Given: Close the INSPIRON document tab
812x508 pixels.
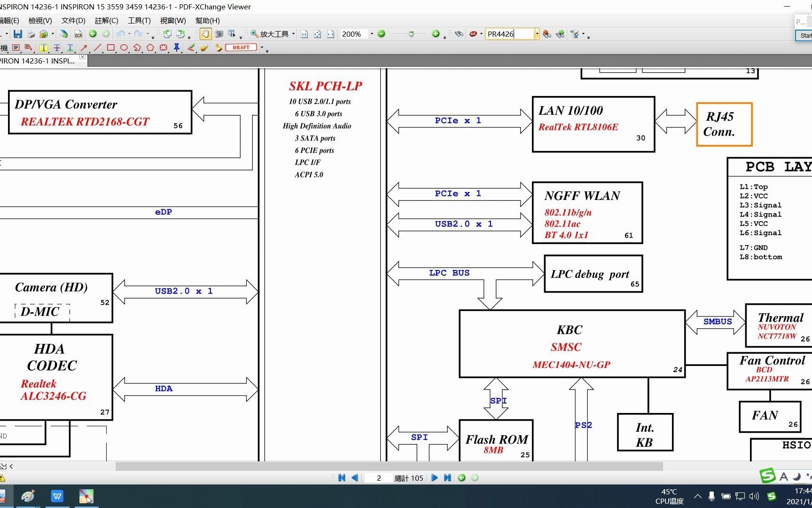Looking at the screenshot, I should pyautogui.click(x=82, y=57).
